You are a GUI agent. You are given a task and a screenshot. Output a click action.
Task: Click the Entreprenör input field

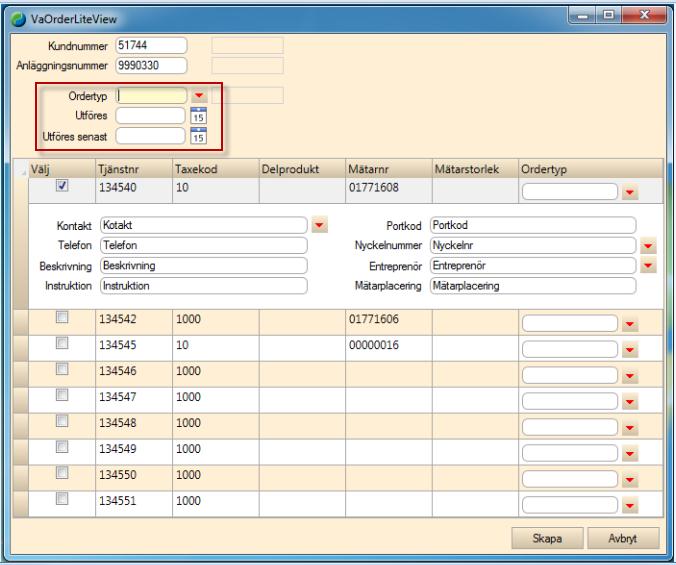pos(533,265)
